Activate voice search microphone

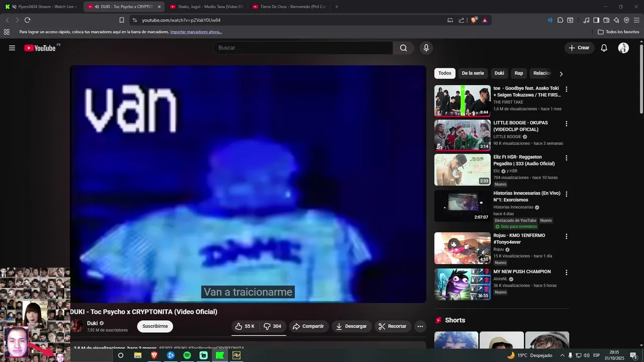tap(426, 48)
